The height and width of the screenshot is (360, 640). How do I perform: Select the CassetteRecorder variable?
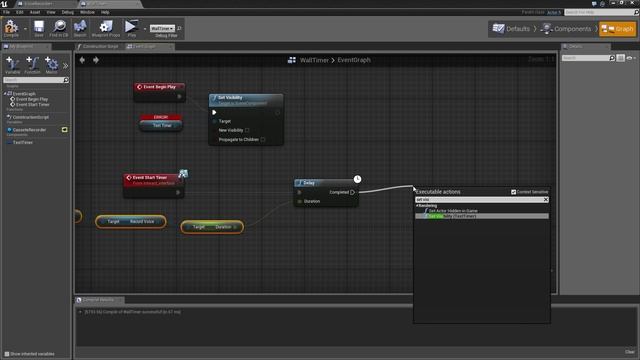[29, 130]
